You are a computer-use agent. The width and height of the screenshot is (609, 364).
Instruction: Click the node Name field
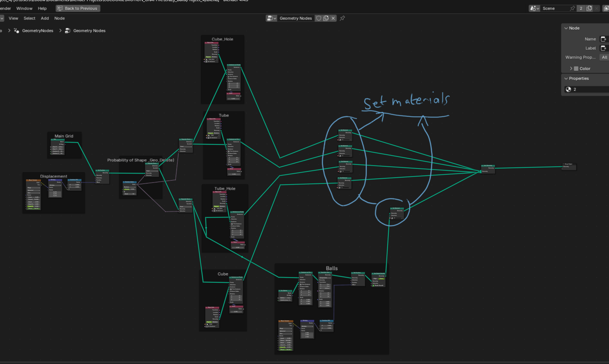click(604, 39)
